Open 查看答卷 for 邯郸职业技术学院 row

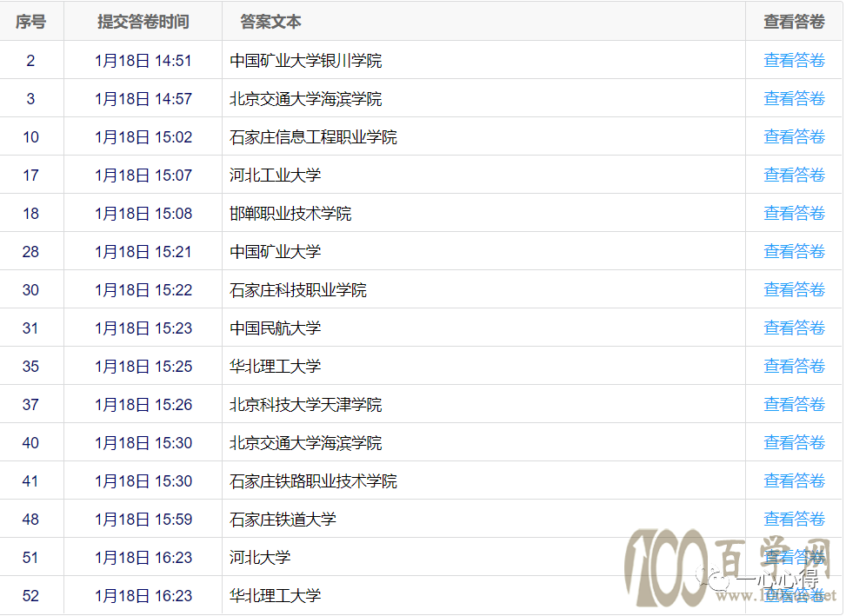pos(794,213)
